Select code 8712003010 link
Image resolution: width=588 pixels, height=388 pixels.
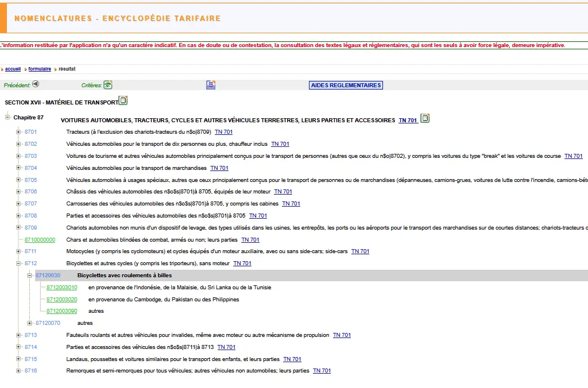tap(61, 288)
